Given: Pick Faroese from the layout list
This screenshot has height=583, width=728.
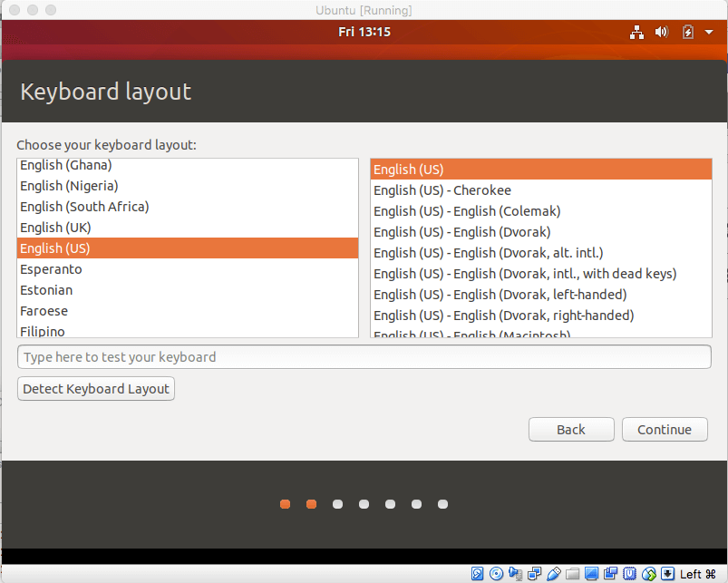Looking at the screenshot, I should [x=188, y=311].
